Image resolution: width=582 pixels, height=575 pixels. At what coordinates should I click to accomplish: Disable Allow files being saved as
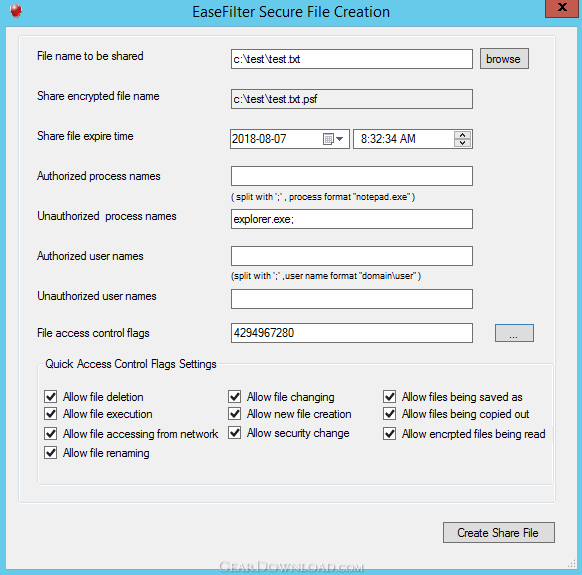[389, 396]
